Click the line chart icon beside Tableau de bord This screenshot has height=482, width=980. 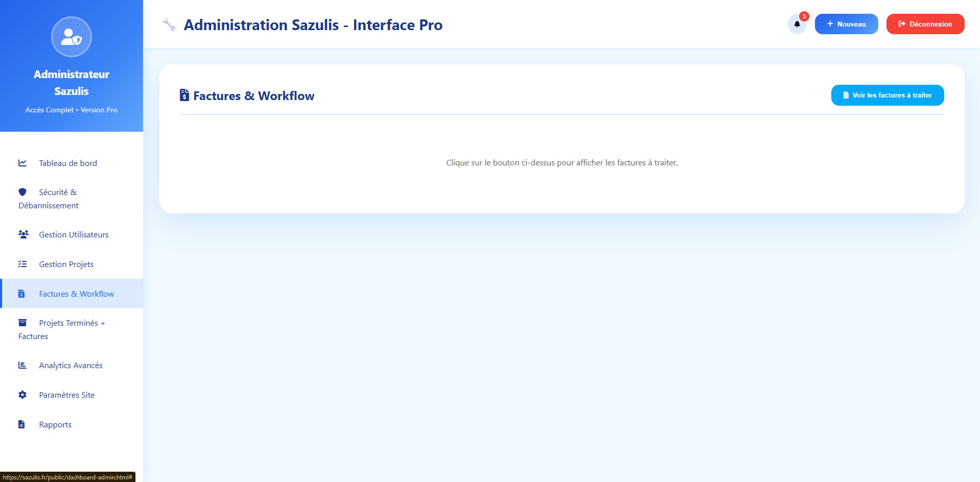pyautogui.click(x=22, y=163)
